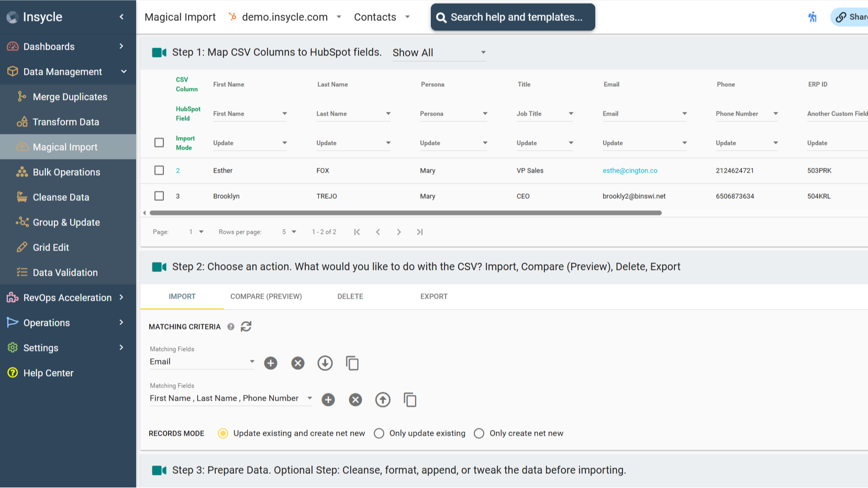Viewport: 868px width, 488px height.
Task: Open the Export tab
Action: click(433, 296)
